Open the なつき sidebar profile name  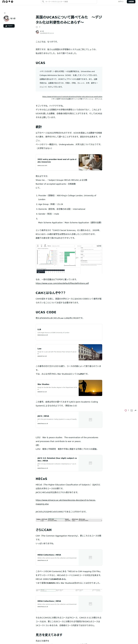(13, 18)
